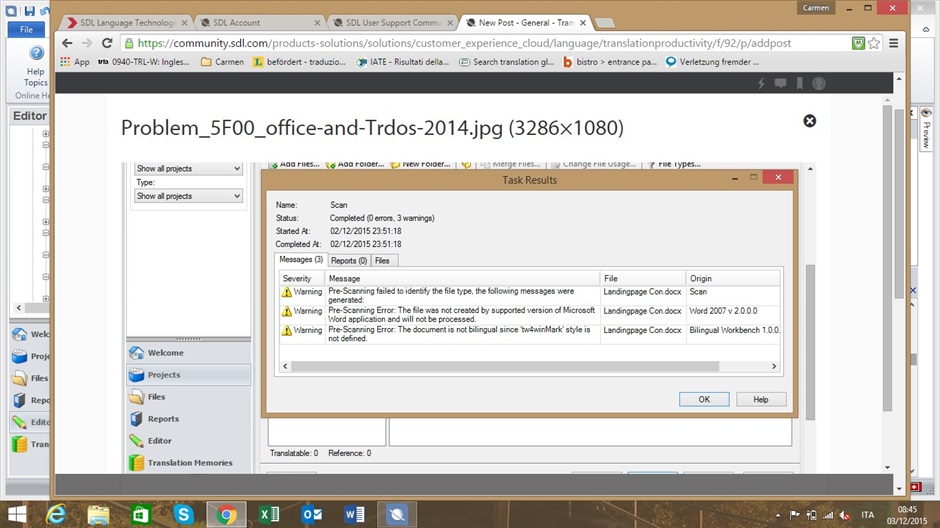Open the Preview side tab in Trados
This screenshot has width=940, height=528.
(926, 129)
